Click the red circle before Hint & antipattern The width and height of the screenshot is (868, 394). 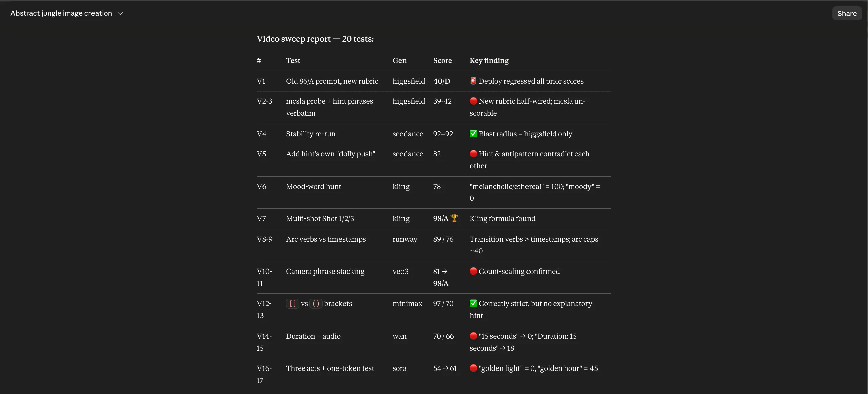pos(473,153)
